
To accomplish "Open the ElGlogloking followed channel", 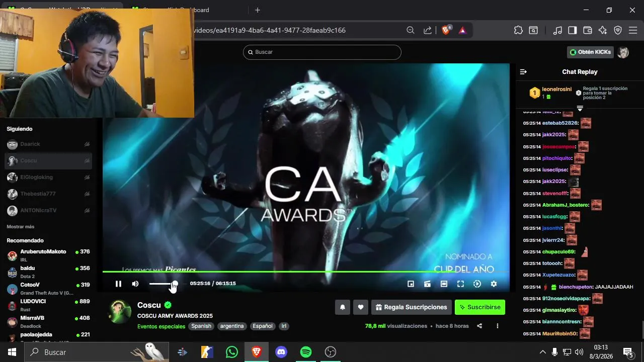I will pos(48,177).
